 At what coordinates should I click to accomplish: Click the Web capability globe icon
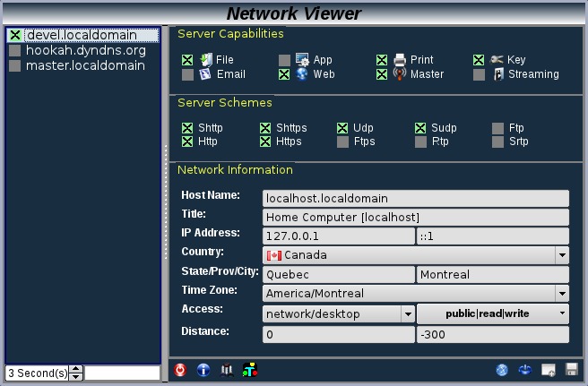pos(302,74)
